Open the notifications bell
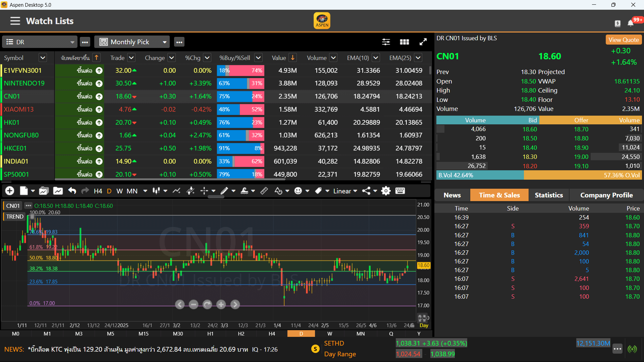Screen dimensions: 644x362 coord(631,23)
